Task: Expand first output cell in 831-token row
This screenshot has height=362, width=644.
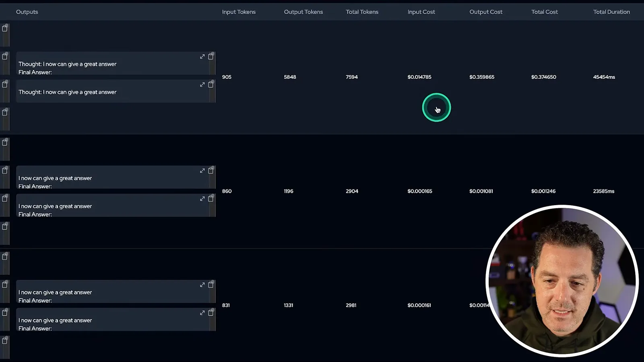Action: click(202, 285)
